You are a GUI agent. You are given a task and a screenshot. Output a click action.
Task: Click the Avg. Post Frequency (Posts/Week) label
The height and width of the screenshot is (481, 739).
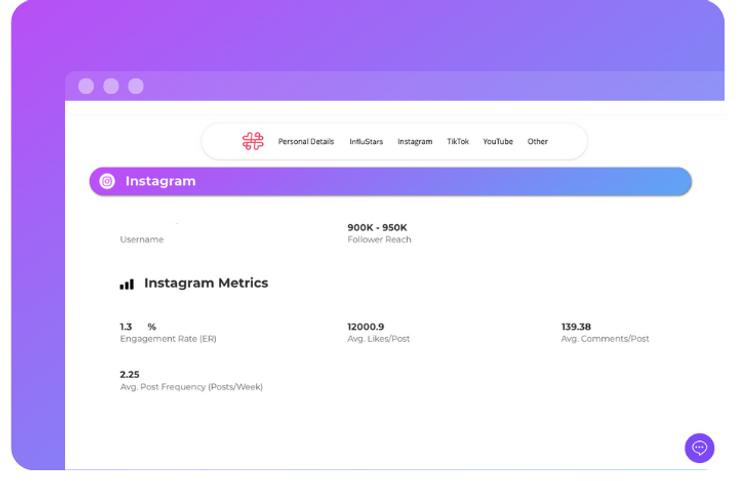pyautogui.click(x=191, y=387)
